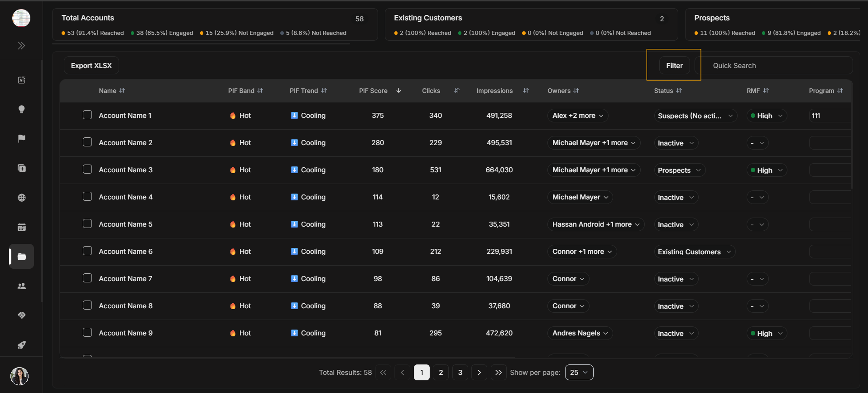The height and width of the screenshot is (393, 868).
Task: Expand the sidebar with the double-chevron icon
Action: (21, 45)
